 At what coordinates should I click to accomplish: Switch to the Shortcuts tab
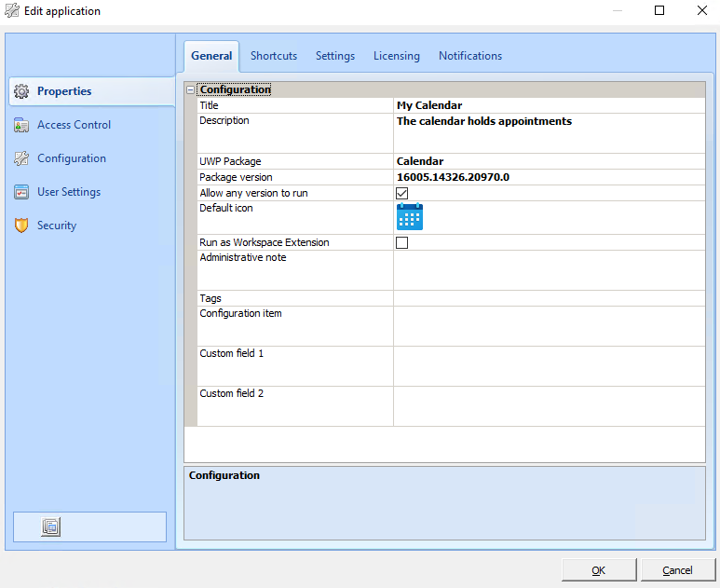pos(274,56)
